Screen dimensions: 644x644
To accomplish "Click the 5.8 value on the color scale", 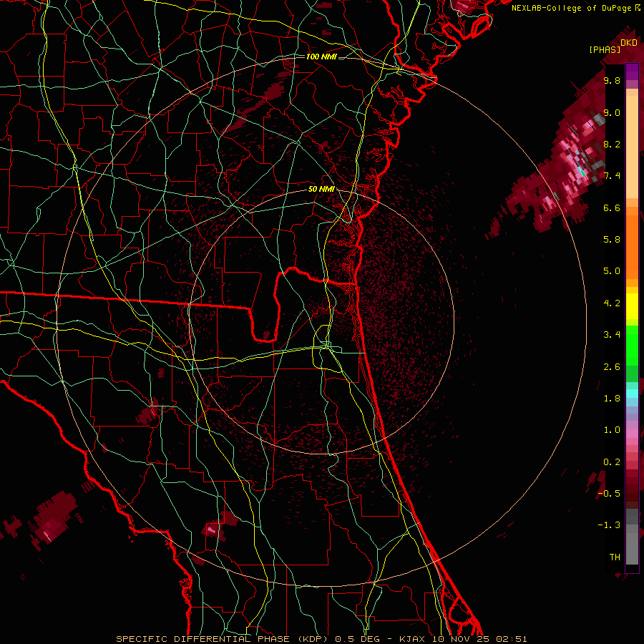I will tap(612, 240).
